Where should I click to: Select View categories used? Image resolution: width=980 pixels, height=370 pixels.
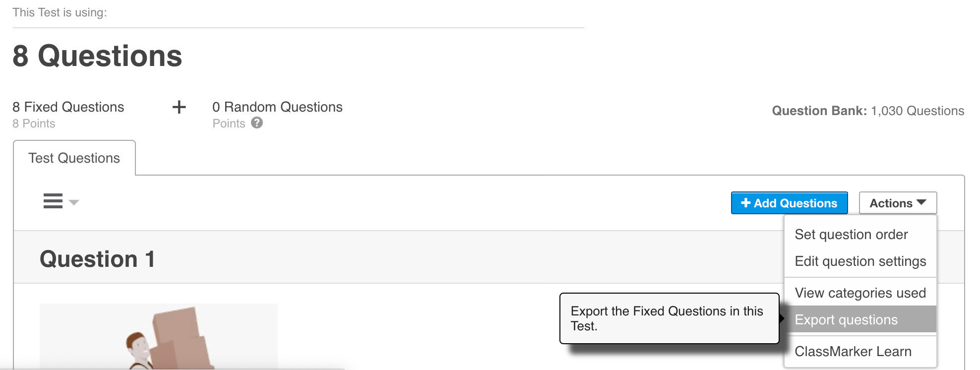click(860, 293)
